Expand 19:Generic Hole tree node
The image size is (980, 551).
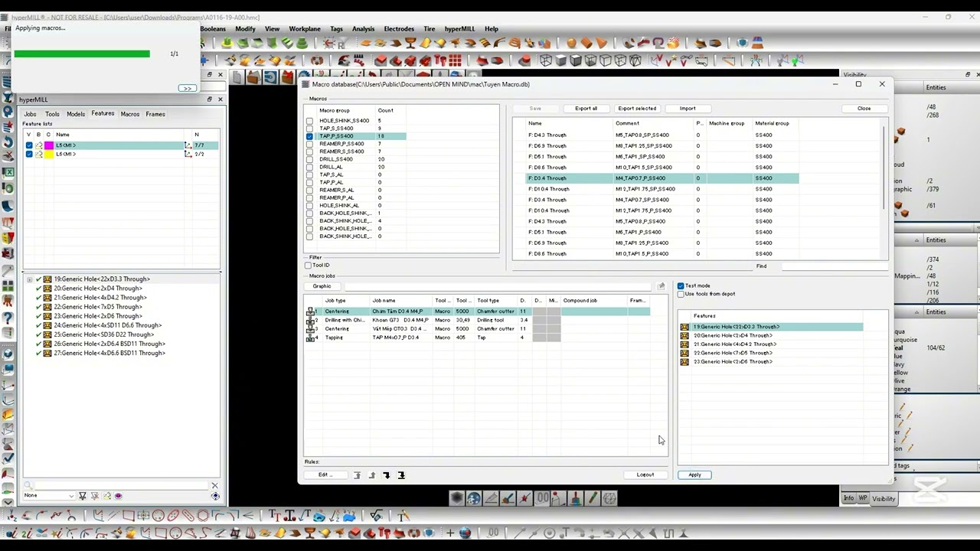pyautogui.click(x=29, y=279)
